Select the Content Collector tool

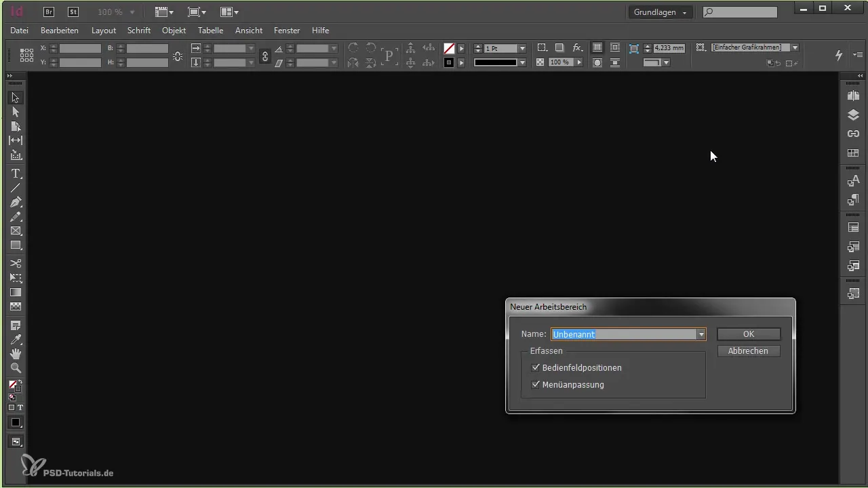16,155
